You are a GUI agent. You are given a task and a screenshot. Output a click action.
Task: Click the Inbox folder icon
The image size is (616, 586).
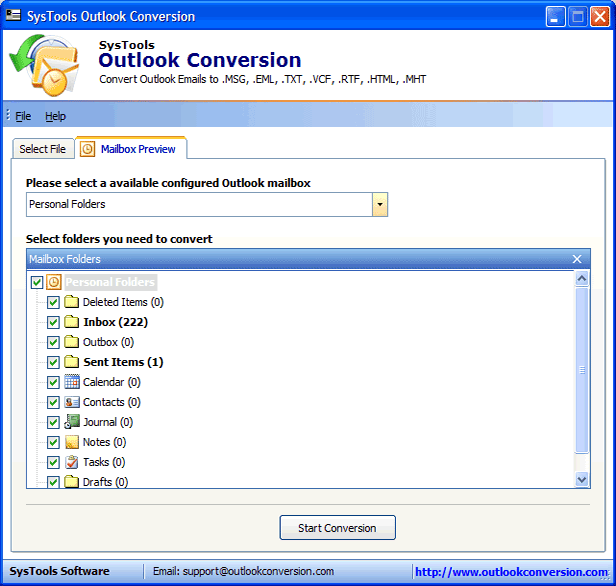tap(72, 322)
